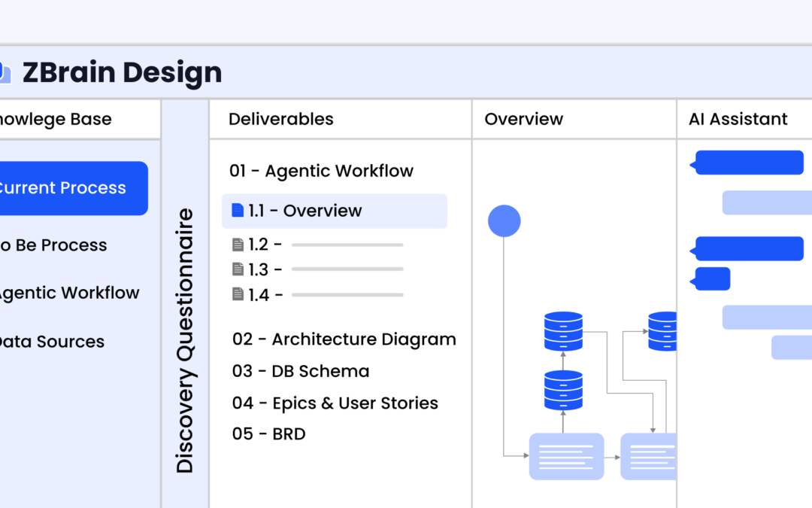Open 03 - DB Schema deliverable
Screen dimensions: 812x508
coord(301,372)
